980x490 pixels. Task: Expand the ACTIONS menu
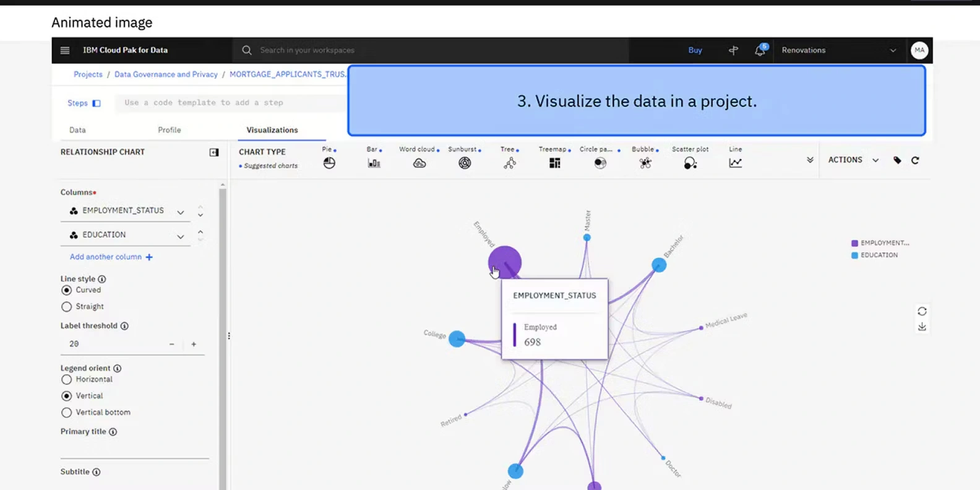(853, 160)
